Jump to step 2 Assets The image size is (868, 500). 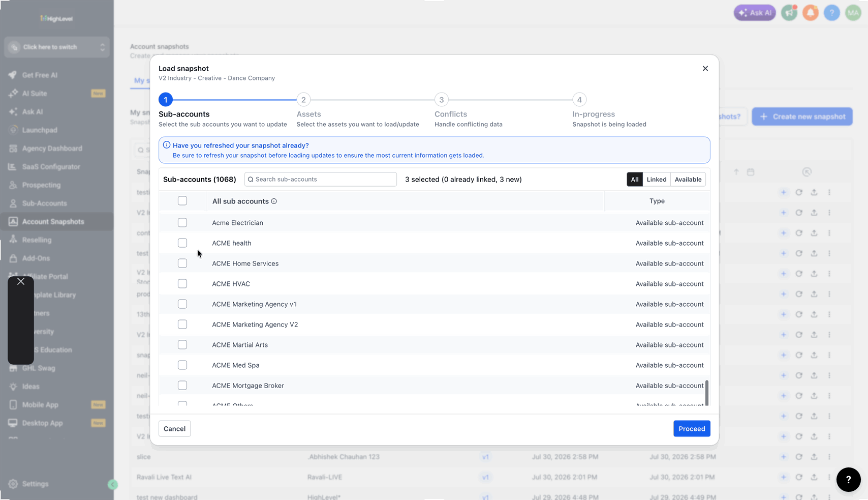click(x=303, y=100)
